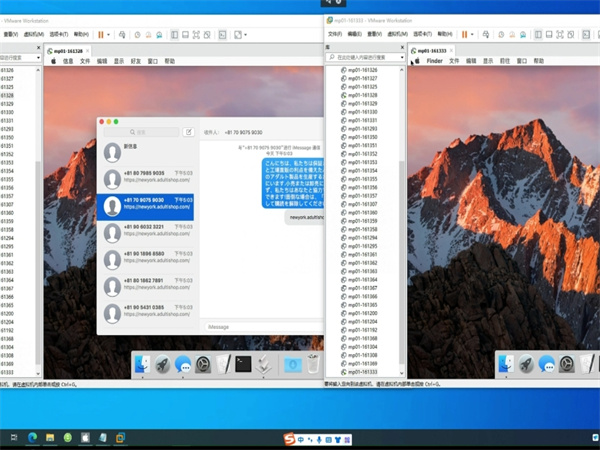This screenshot has width=600, height=450.
Task: Open Messages app in the left VM dock
Action: [183, 365]
